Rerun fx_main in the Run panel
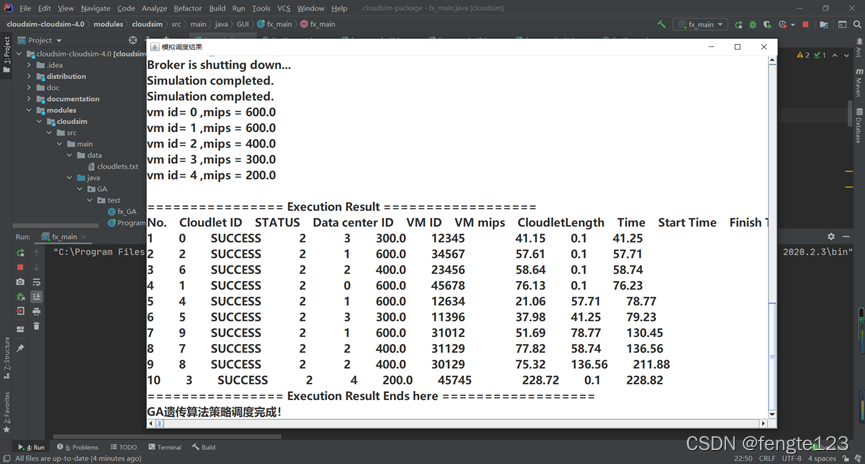This screenshot has height=464, width=865. (x=20, y=253)
